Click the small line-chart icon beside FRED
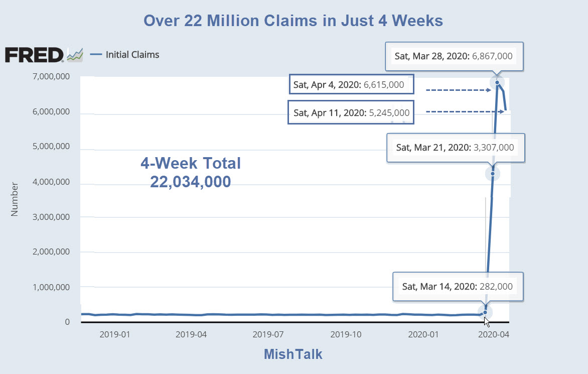This screenshot has height=374, width=588. 75,55
